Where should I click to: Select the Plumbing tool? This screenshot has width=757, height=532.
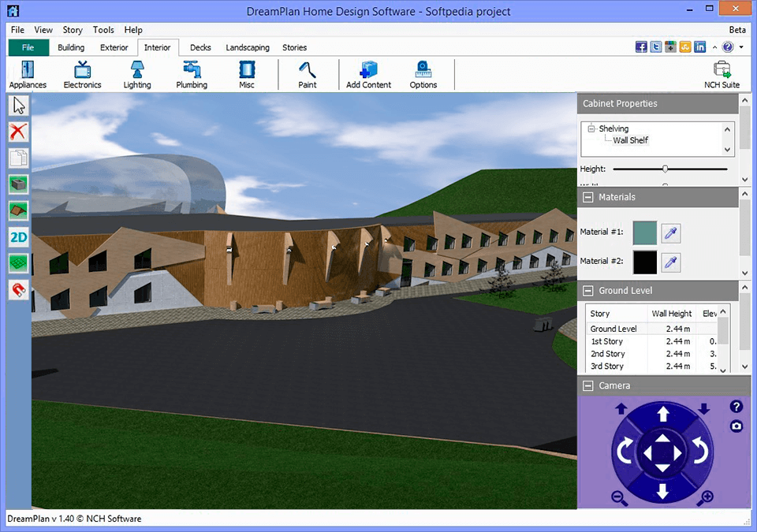(191, 74)
